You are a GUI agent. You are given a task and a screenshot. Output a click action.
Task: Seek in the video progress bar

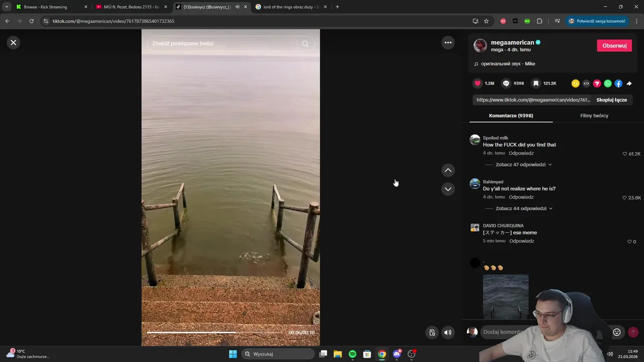pos(215,332)
